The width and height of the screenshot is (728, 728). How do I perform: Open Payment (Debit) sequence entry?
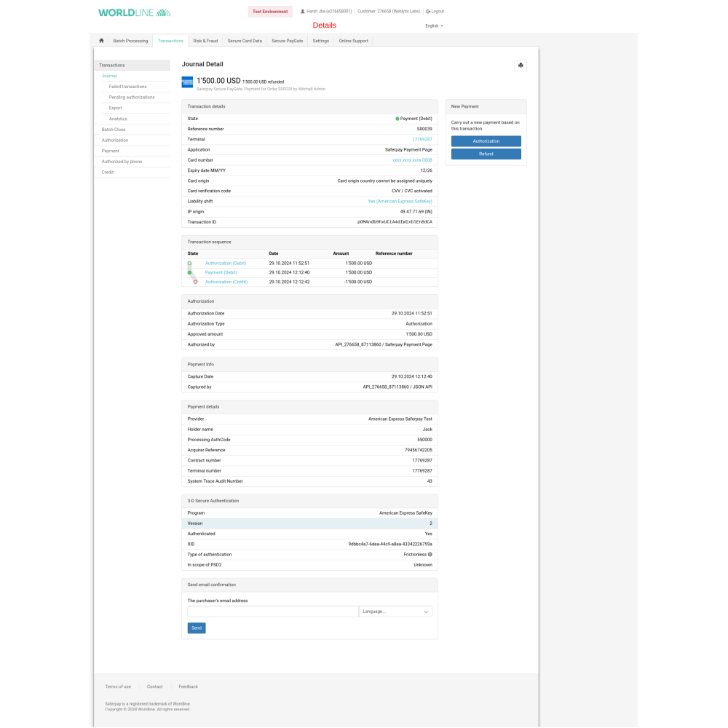(221, 272)
